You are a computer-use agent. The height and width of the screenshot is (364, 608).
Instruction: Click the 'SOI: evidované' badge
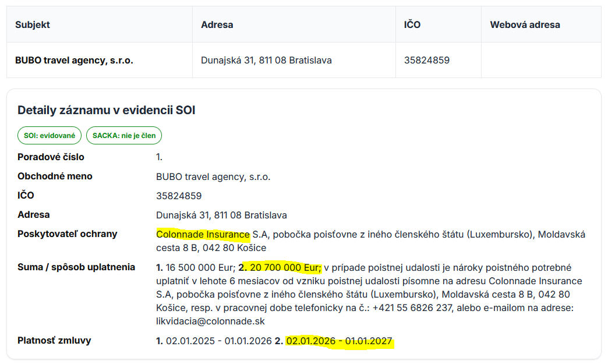pos(50,136)
